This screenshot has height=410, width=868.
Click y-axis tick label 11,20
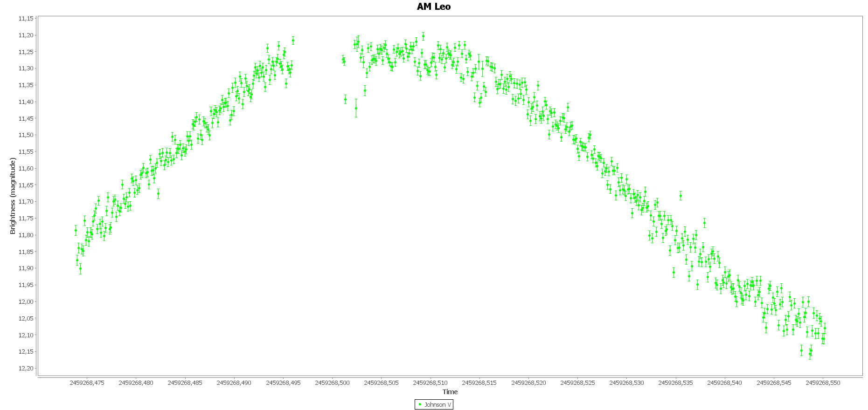(x=26, y=35)
